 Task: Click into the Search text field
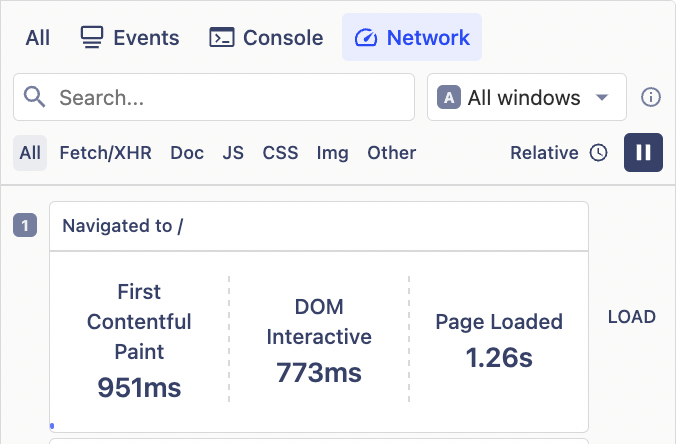[230, 97]
